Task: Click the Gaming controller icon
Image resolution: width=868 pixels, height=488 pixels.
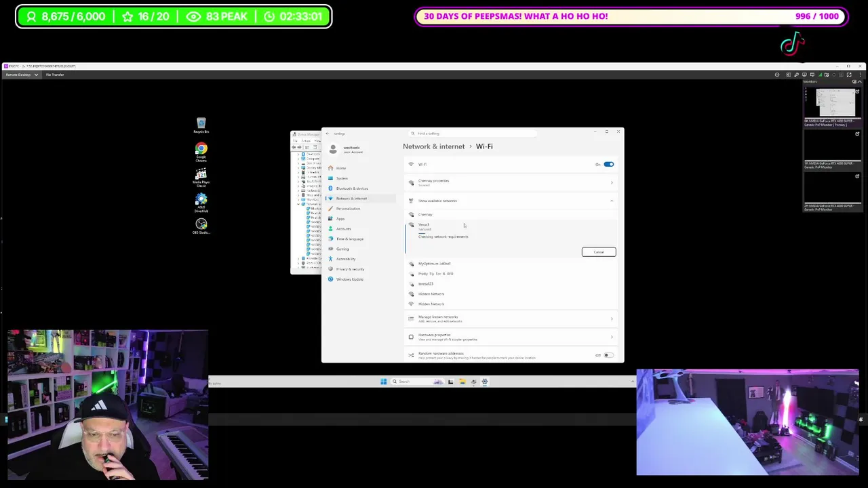Action: point(330,249)
